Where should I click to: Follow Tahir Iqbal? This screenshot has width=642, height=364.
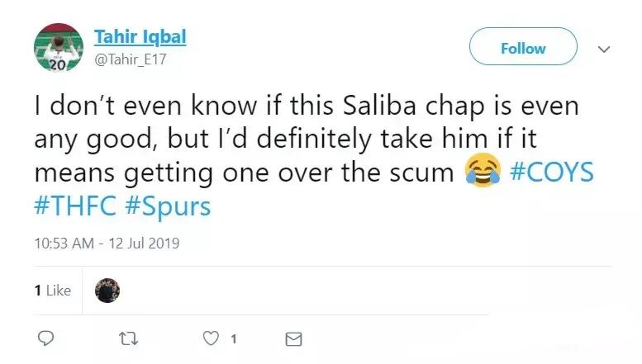(x=523, y=48)
